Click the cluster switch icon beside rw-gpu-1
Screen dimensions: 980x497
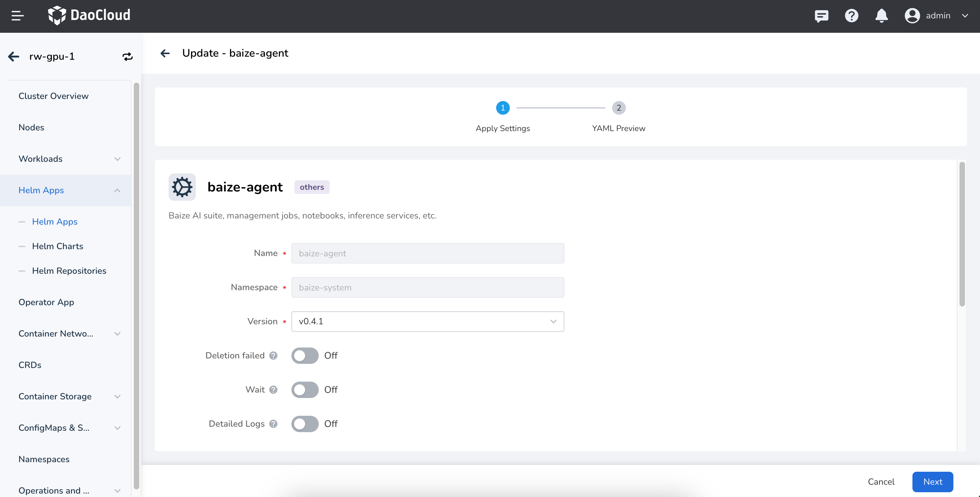127,57
